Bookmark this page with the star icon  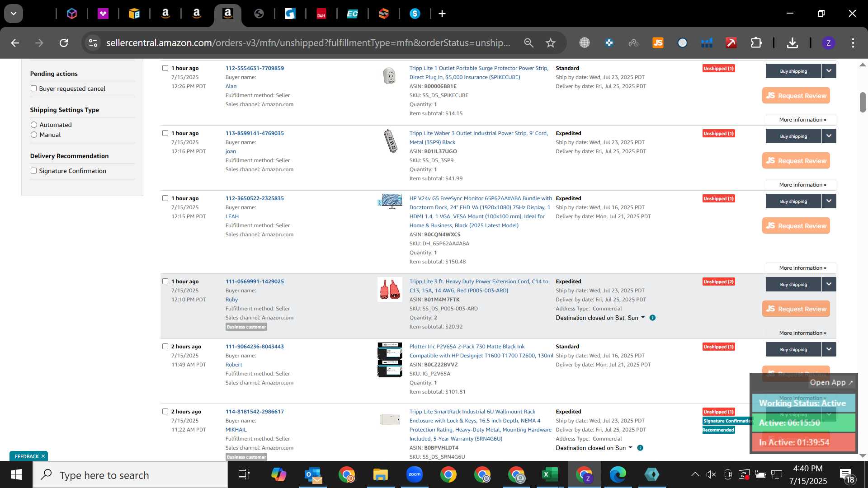coord(550,43)
